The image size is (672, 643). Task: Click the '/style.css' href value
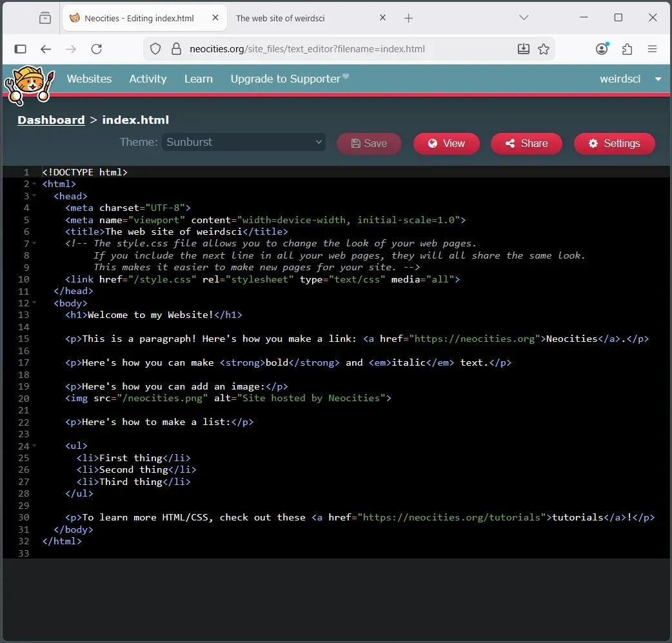(162, 279)
